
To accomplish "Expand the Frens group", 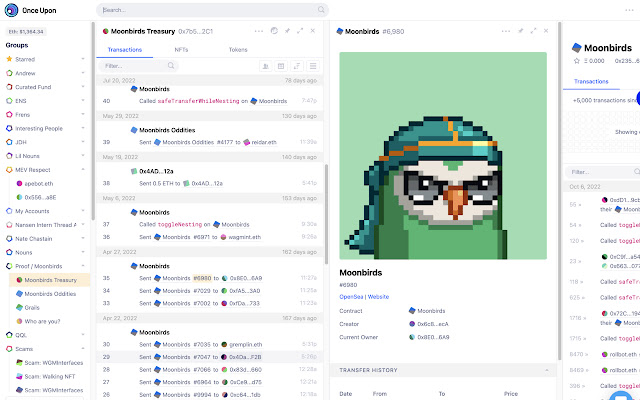I will click(83, 115).
